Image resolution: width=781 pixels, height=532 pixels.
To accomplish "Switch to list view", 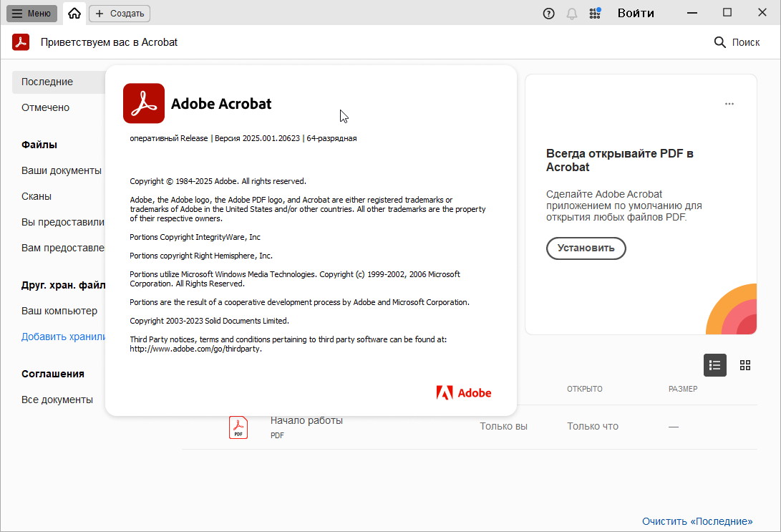I will (x=714, y=365).
